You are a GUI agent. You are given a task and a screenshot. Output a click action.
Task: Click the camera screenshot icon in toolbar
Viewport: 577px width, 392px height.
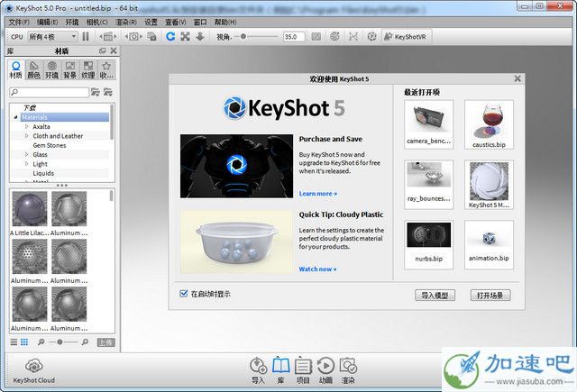coord(133,36)
